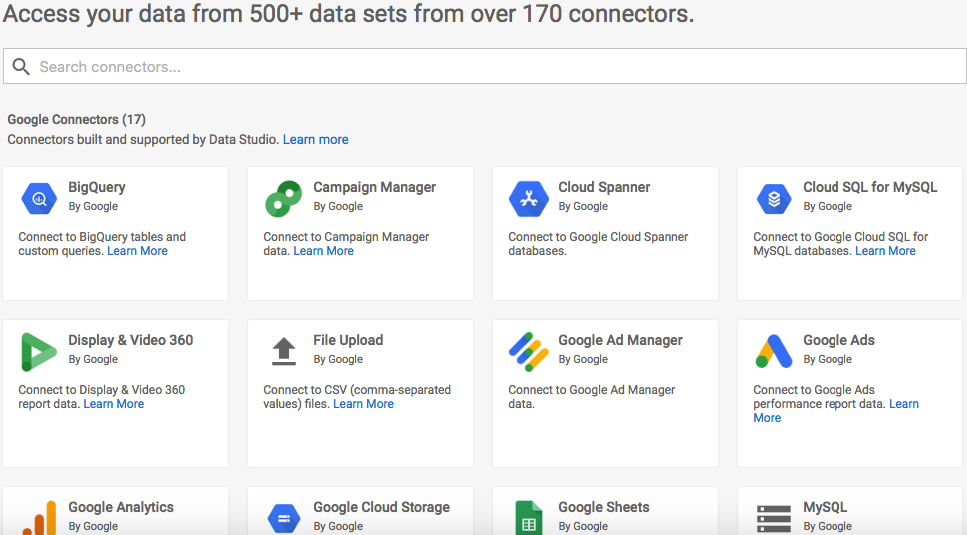Viewport: 967px width, 535px height.
Task: Click the Campaign Manager green circles icon
Action: coord(283,198)
